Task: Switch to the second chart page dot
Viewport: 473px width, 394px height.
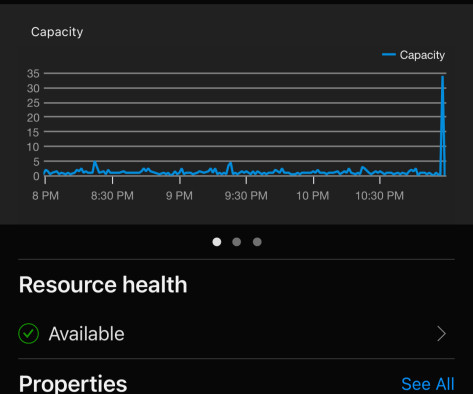Action: pyautogui.click(x=237, y=242)
